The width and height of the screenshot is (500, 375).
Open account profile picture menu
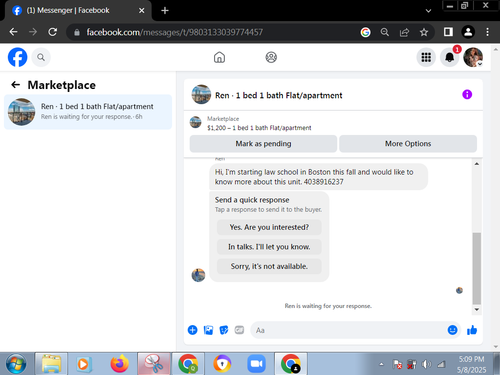coord(473,57)
